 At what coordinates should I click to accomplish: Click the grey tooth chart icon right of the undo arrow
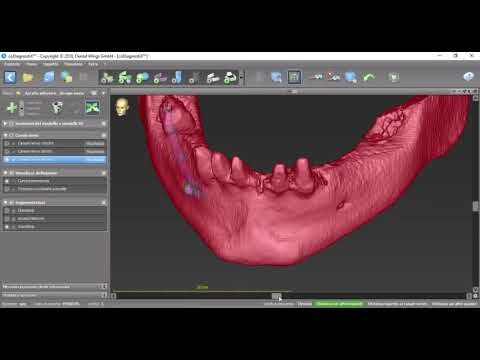click(394, 77)
